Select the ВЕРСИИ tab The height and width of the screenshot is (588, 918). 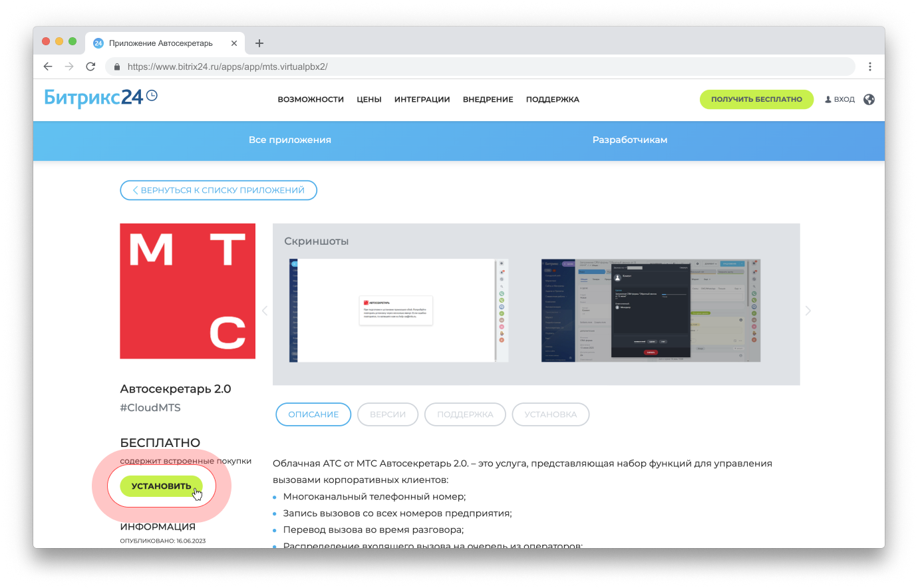tap(388, 414)
